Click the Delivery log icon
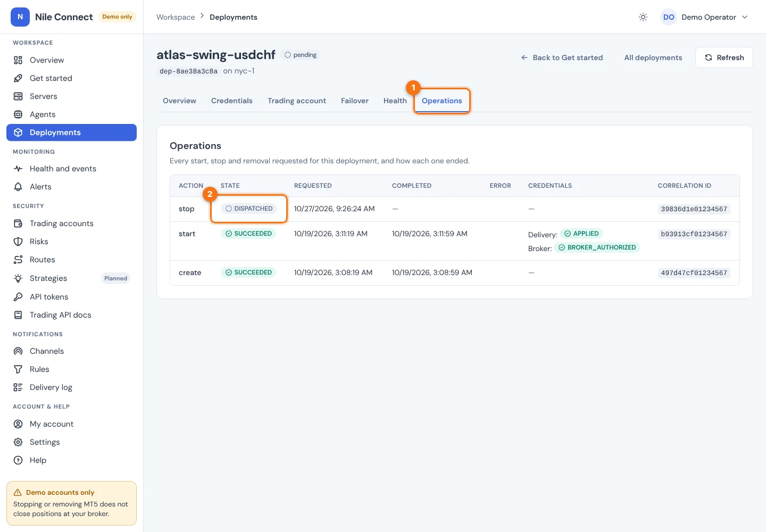 [18, 387]
